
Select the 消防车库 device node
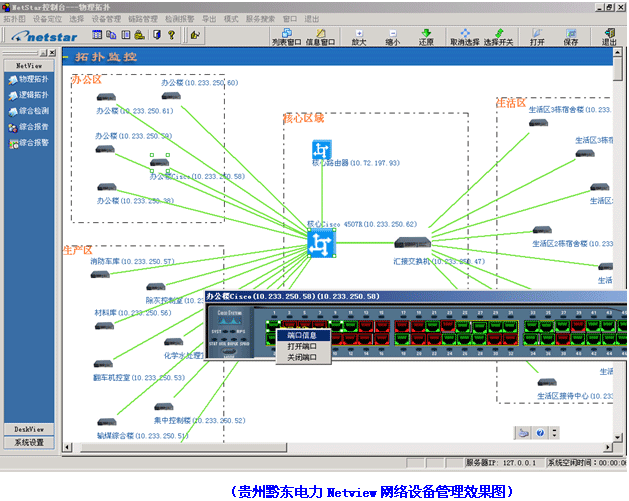(100, 275)
